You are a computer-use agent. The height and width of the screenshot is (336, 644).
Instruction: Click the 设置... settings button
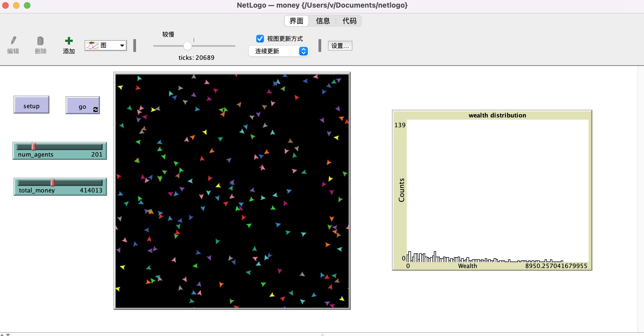point(340,46)
